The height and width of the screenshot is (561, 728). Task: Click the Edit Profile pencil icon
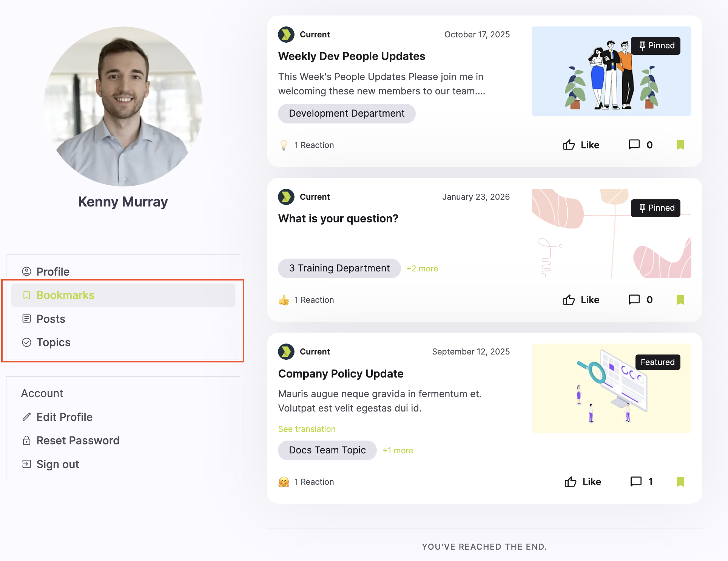26,417
